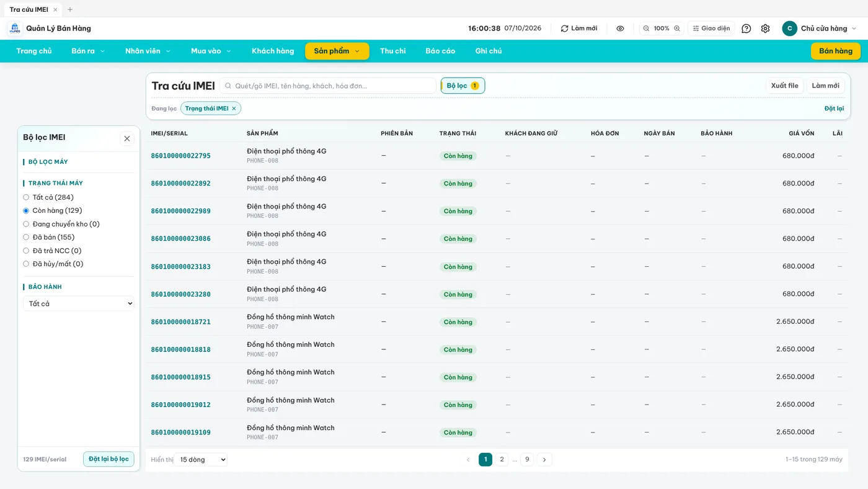Open the Sản phẩm menu

coord(337,51)
